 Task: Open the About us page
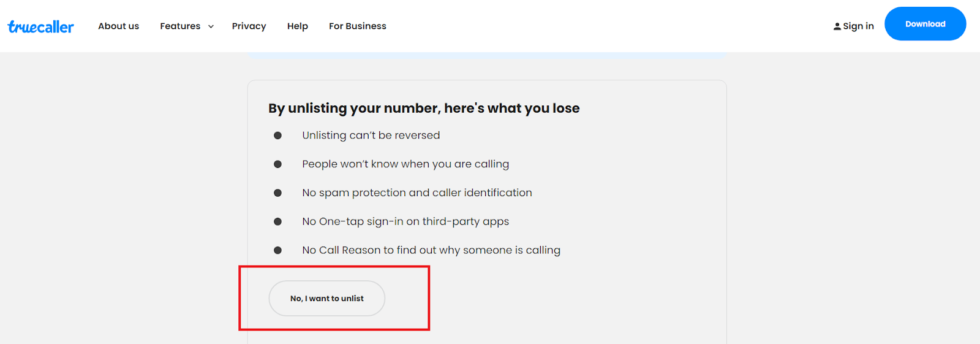click(x=119, y=26)
